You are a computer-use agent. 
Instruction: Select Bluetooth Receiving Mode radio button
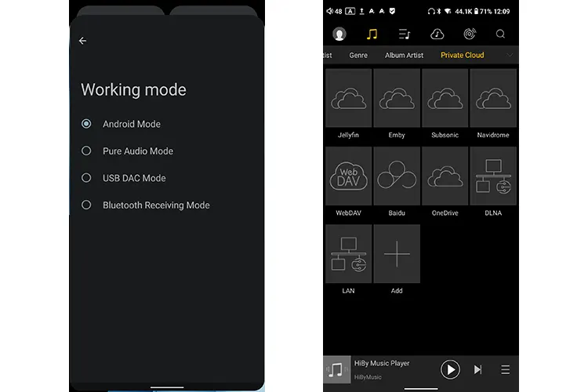(86, 205)
